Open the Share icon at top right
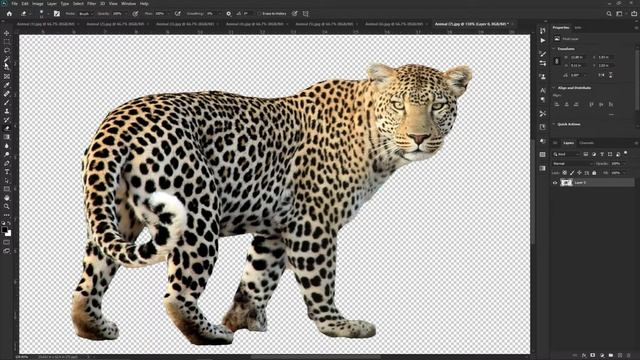640x360 pixels. point(633,13)
